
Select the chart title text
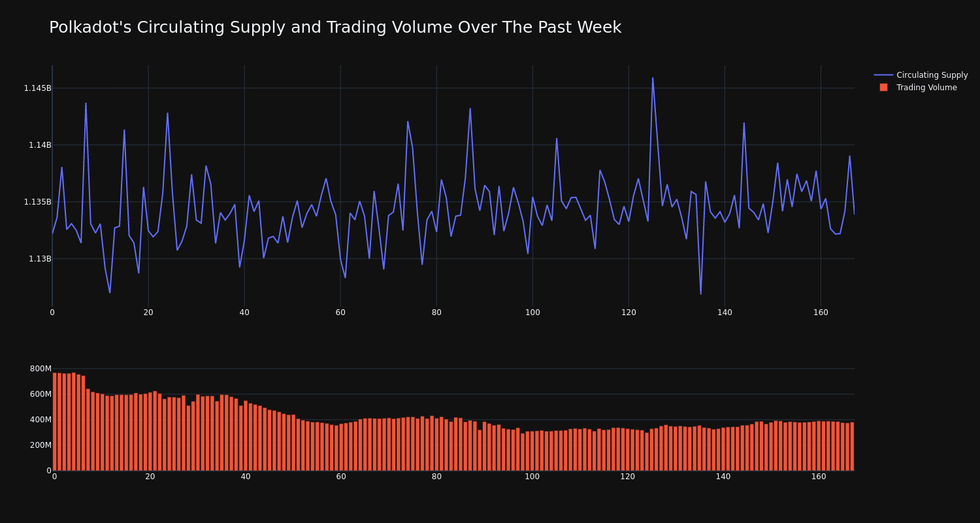pyautogui.click(x=335, y=27)
